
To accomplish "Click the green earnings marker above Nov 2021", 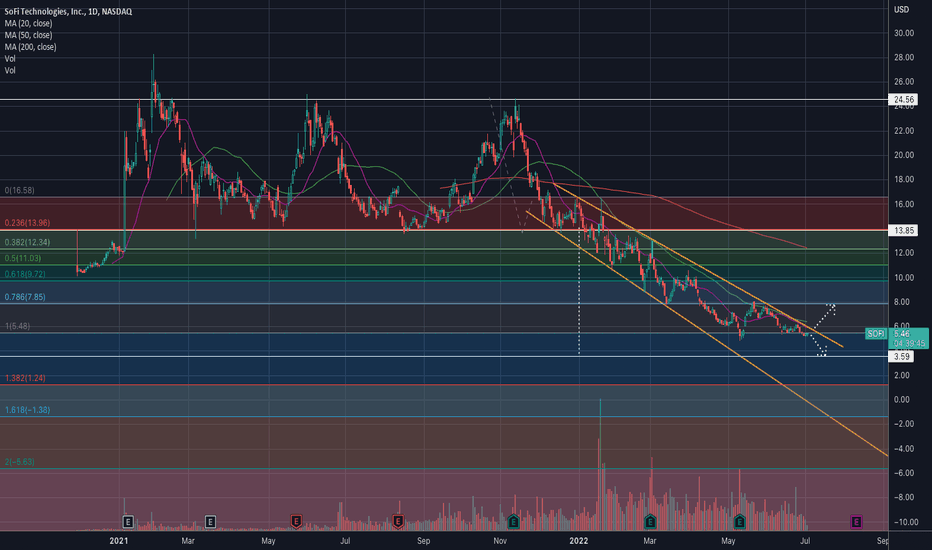I will pos(514,522).
